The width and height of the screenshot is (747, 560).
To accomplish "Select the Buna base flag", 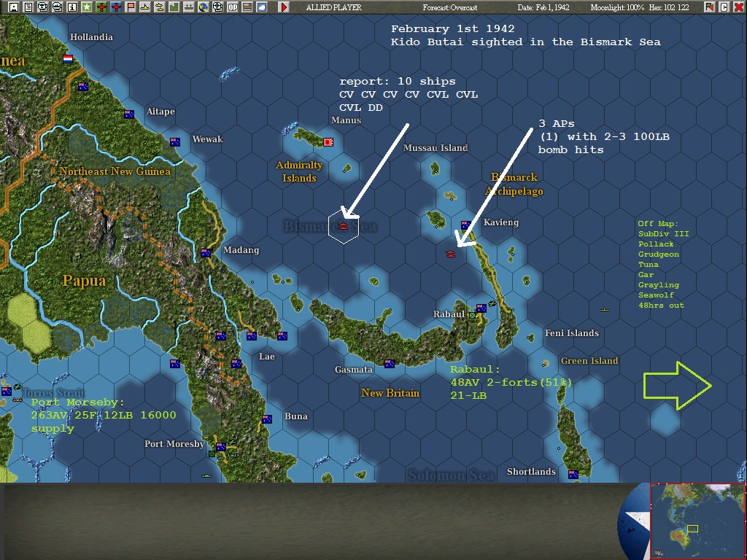I will click(267, 419).
